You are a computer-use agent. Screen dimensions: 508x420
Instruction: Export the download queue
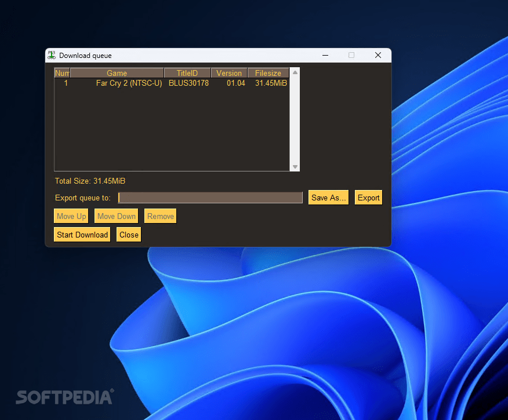(x=368, y=198)
